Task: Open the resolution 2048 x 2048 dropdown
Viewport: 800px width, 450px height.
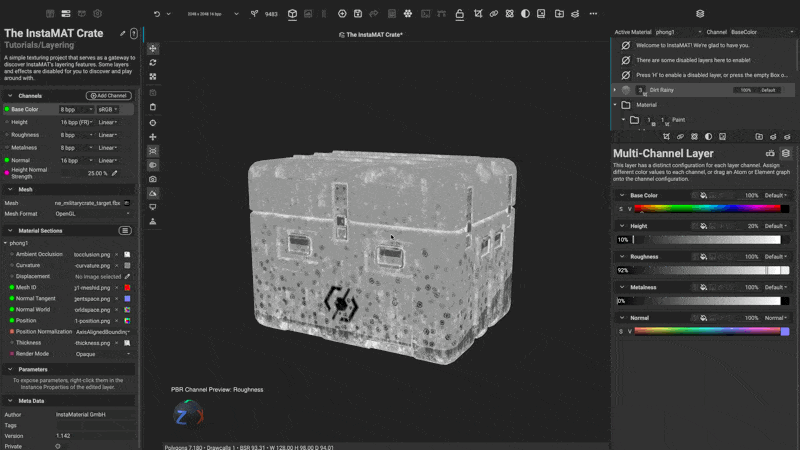Action: 212,14
